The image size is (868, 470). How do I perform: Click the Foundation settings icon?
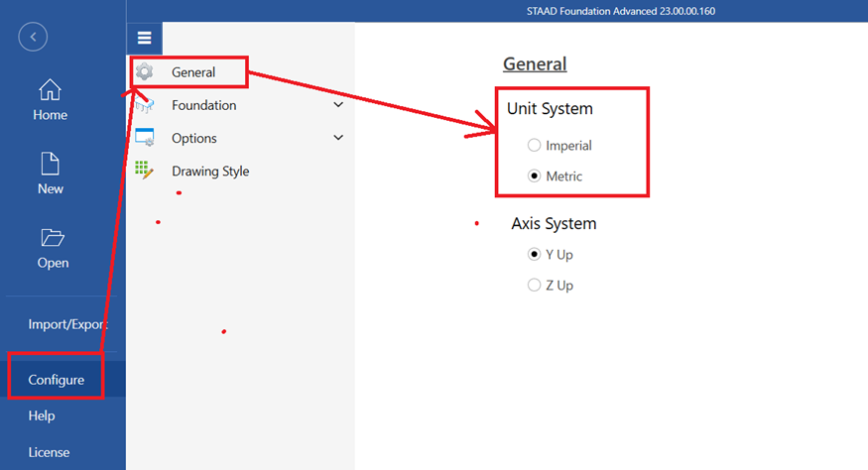point(145,105)
